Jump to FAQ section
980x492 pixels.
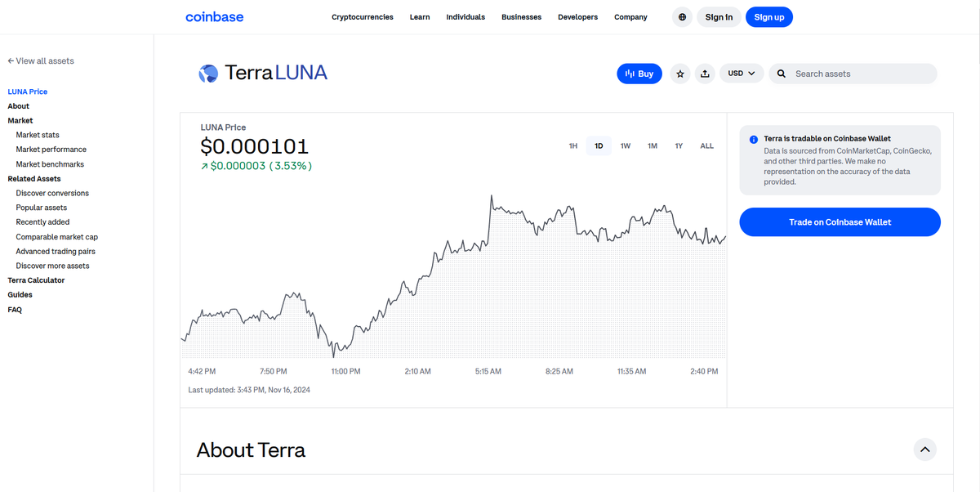[x=15, y=310]
